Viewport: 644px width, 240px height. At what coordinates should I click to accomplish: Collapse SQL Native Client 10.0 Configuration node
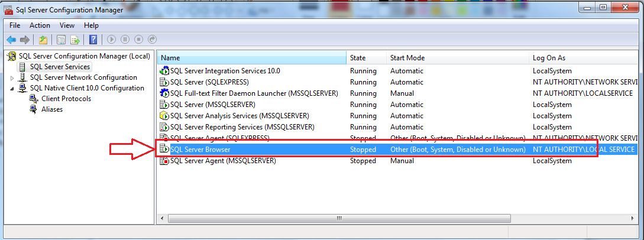pyautogui.click(x=12, y=88)
